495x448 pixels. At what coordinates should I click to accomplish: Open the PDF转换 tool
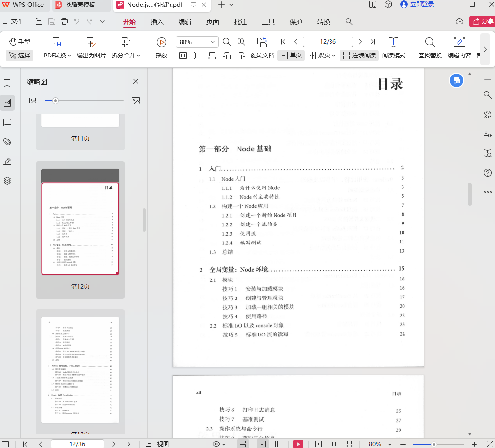tap(57, 48)
